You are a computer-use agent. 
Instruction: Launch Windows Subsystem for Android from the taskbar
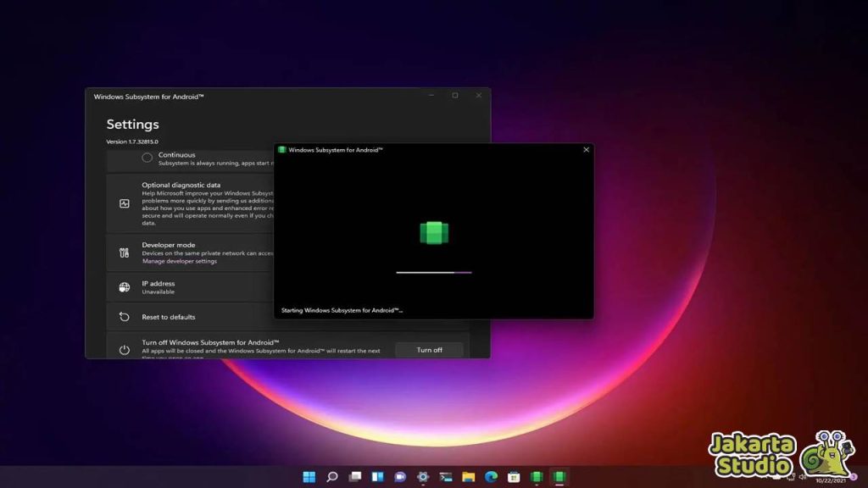point(536,476)
